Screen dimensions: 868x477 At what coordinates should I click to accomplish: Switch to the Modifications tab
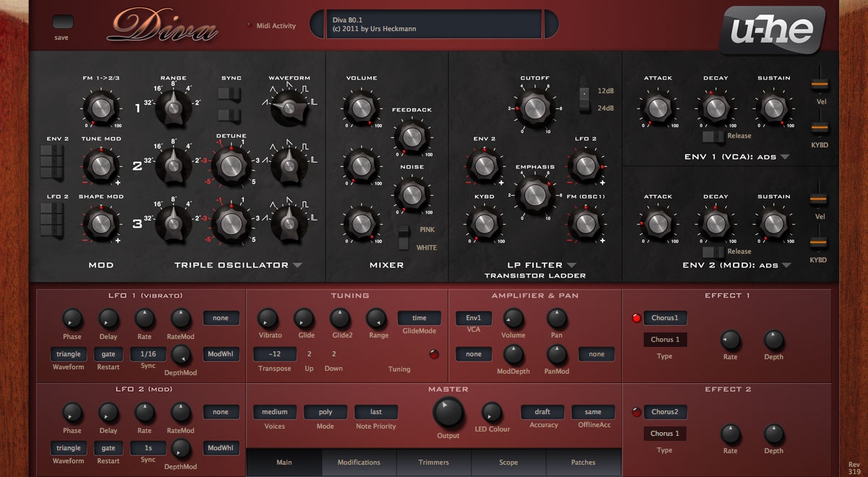point(359,463)
